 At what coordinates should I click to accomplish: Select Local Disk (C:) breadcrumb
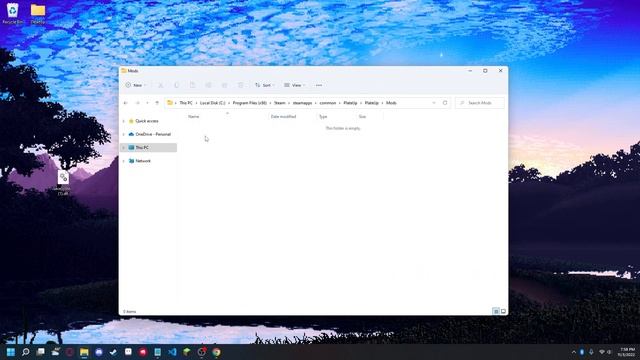click(212, 103)
